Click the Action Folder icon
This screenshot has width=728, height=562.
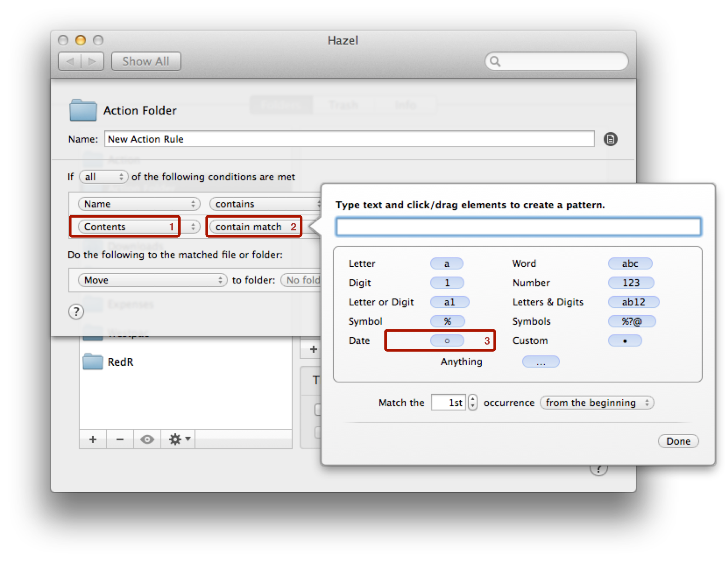[x=83, y=110]
